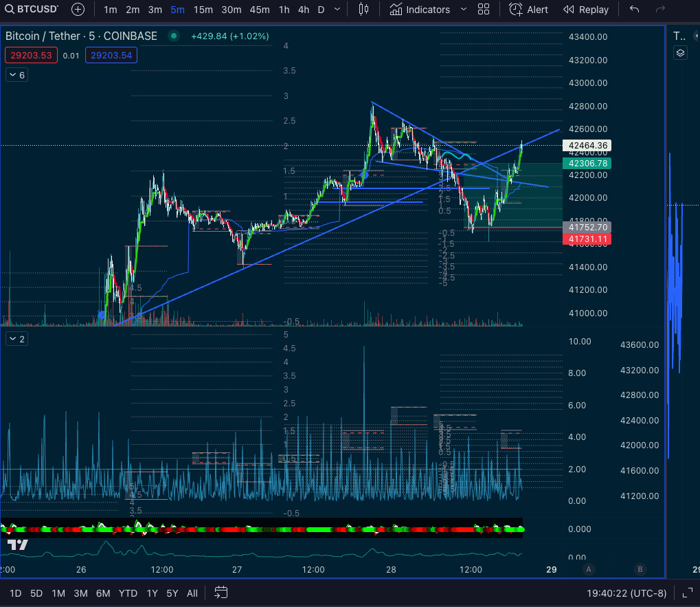Start bar Replay mode
Screen dimensions: 700x607
pyautogui.click(x=586, y=10)
